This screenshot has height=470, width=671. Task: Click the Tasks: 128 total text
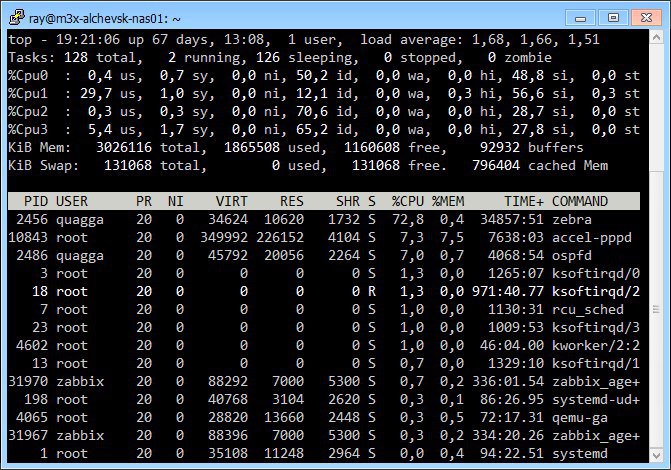point(76,57)
